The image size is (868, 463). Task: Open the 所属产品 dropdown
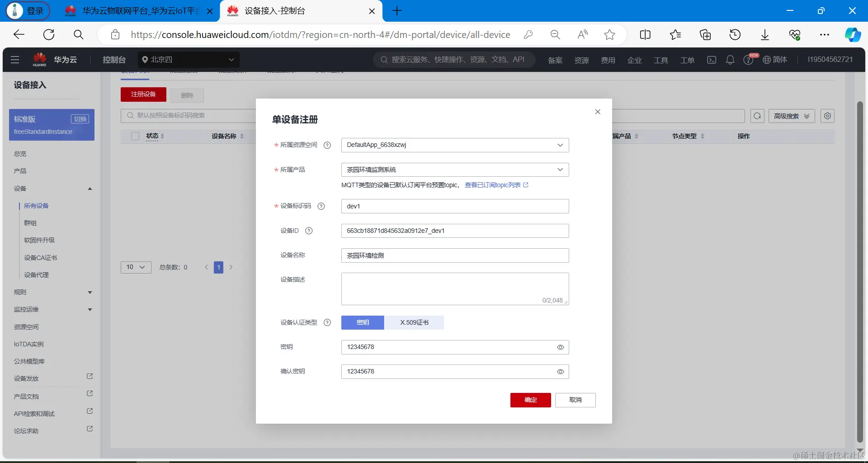(x=455, y=170)
